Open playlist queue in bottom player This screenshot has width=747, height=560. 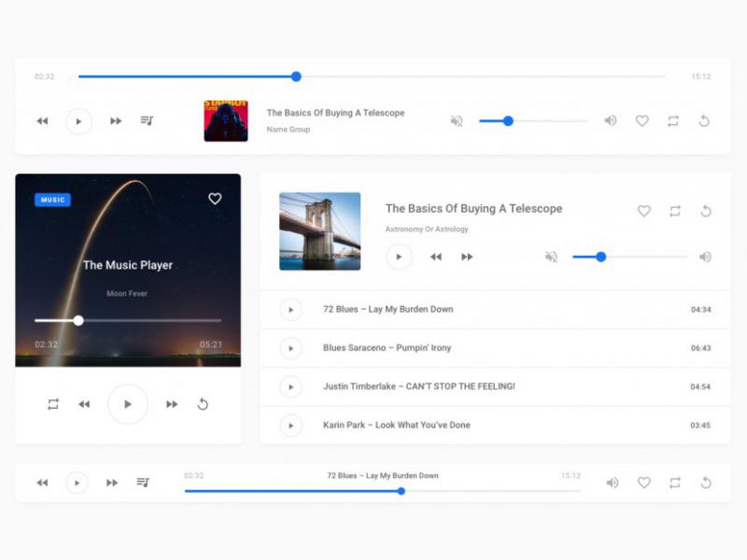[143, 483]
